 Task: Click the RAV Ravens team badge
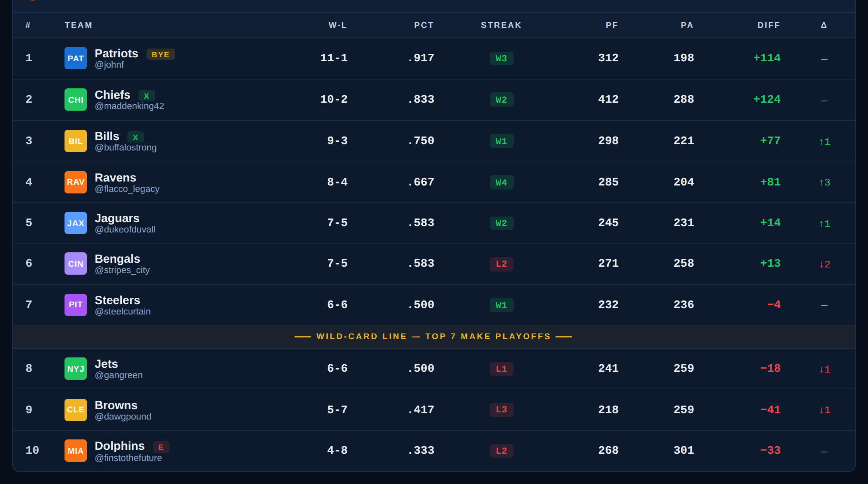(x=76, y=182)
